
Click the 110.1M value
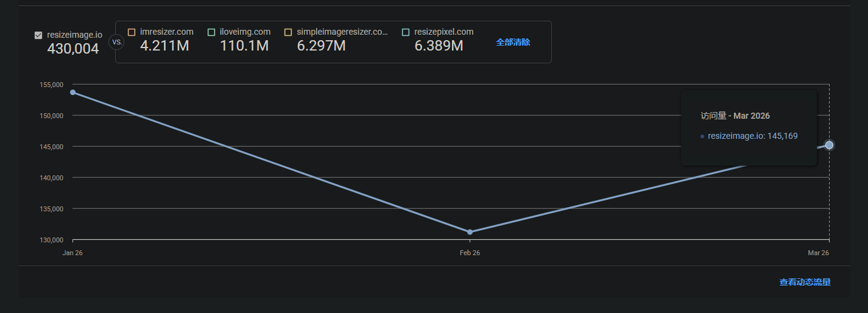[x=244, y=46]
